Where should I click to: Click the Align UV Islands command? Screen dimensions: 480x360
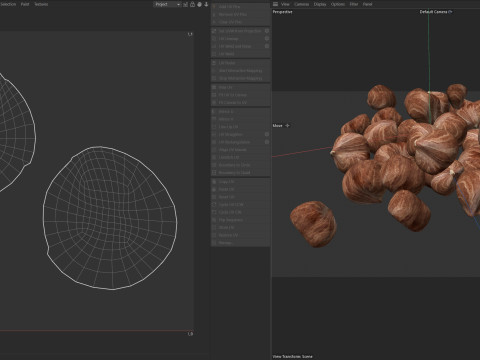coord(240,150)
